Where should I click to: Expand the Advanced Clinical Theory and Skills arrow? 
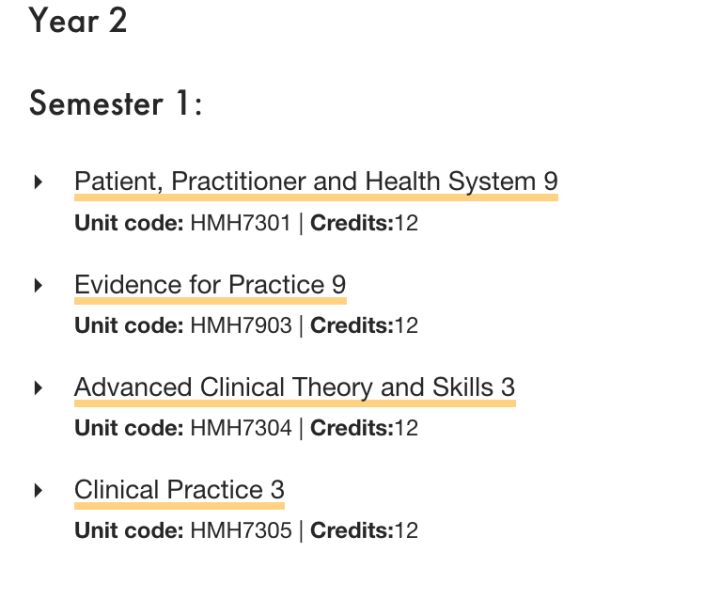[x=39, y=388]
